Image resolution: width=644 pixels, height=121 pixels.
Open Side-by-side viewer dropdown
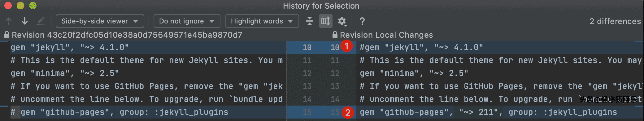100,21
